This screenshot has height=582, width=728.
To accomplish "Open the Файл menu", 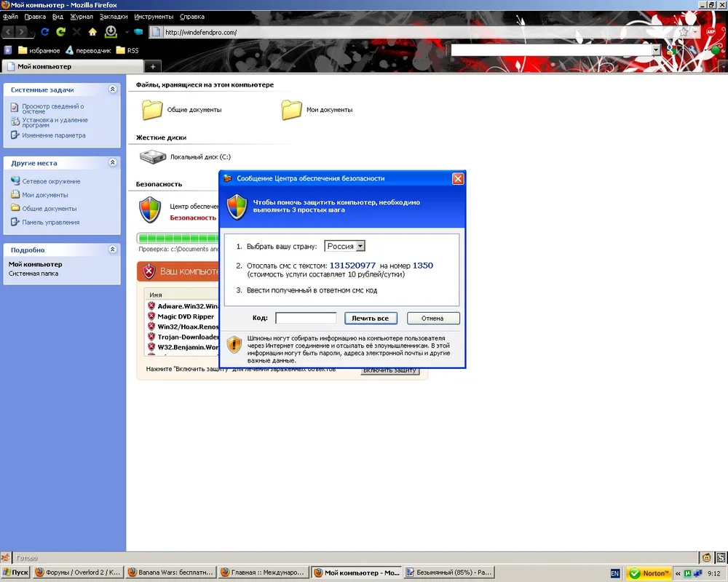I will (11, 16).
